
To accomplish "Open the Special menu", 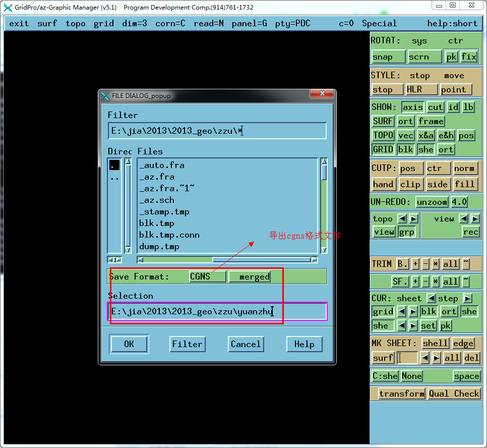I will pyautogui.click(x=379, y=23).
